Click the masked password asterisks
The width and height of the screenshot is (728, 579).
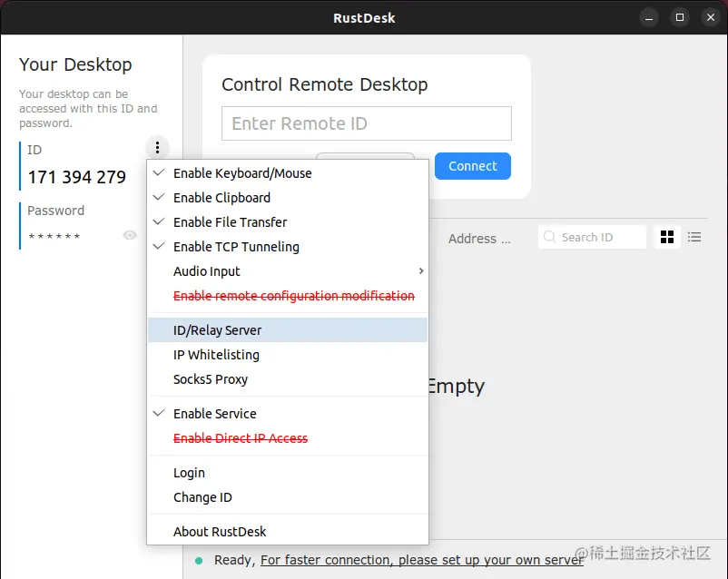point(54,236)
